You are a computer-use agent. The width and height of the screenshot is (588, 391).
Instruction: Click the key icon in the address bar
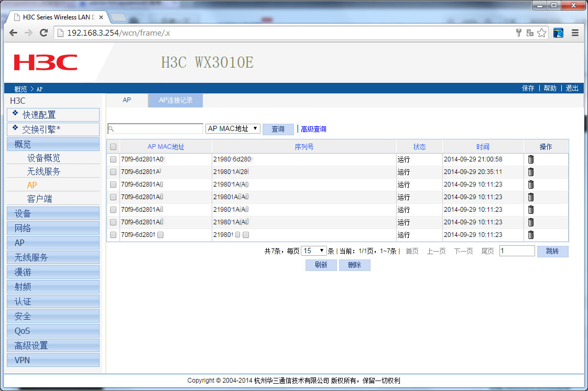point(519,33)
